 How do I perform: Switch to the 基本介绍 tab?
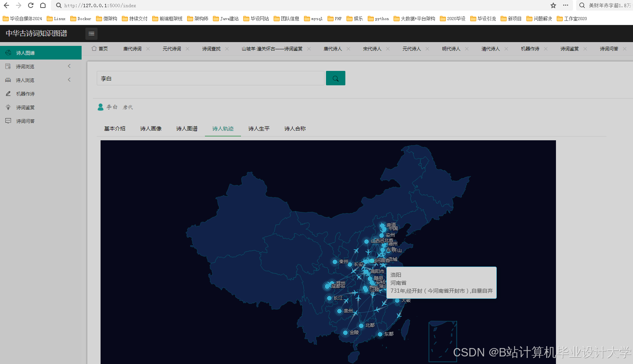(x=115, y=129)
